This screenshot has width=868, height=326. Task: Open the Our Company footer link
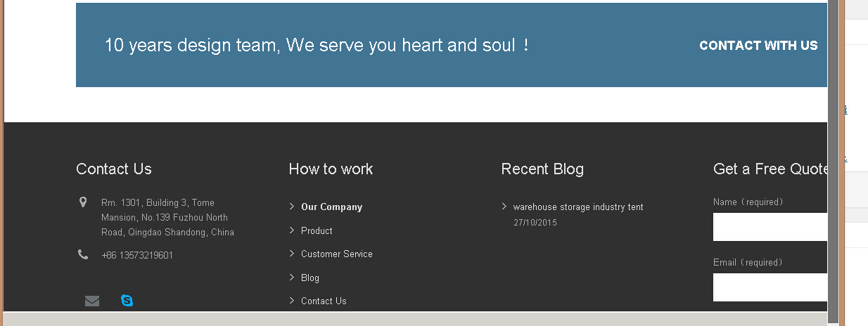click(331, 207)
